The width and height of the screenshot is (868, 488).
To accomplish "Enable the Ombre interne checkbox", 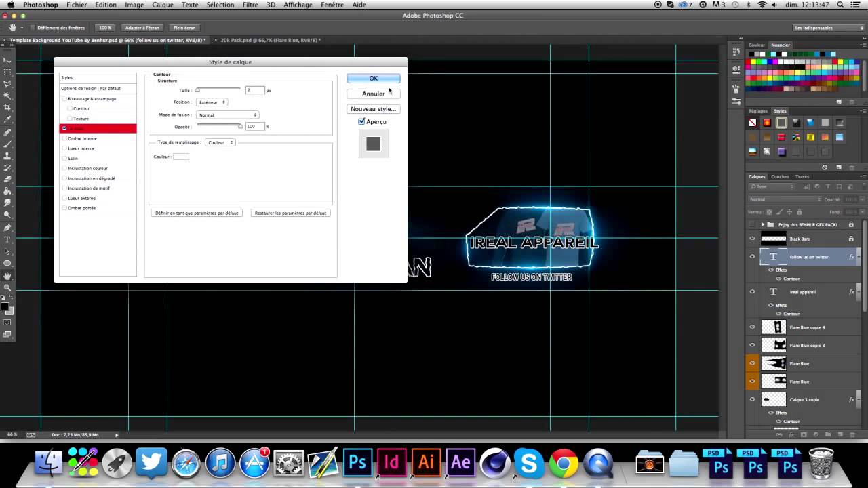I will pyautogui.click(x=64, y=138).
